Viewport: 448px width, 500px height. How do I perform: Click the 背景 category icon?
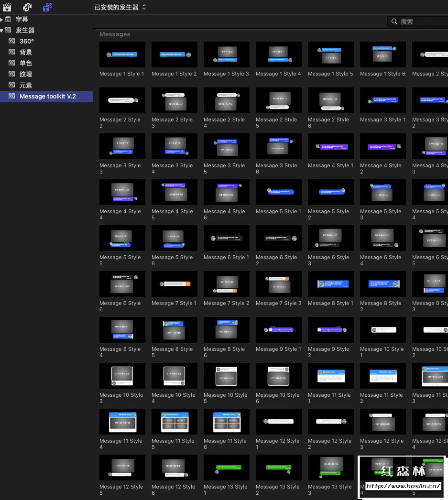point(12,52)
